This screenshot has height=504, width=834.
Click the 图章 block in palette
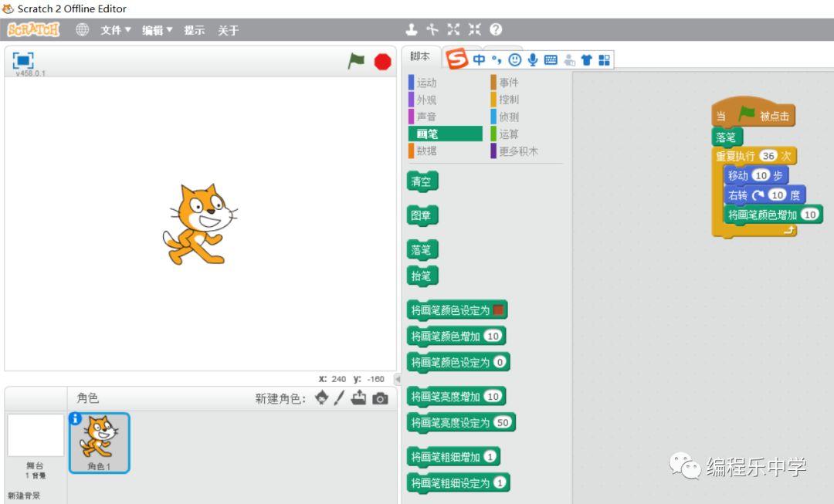(x=422, y=216)
